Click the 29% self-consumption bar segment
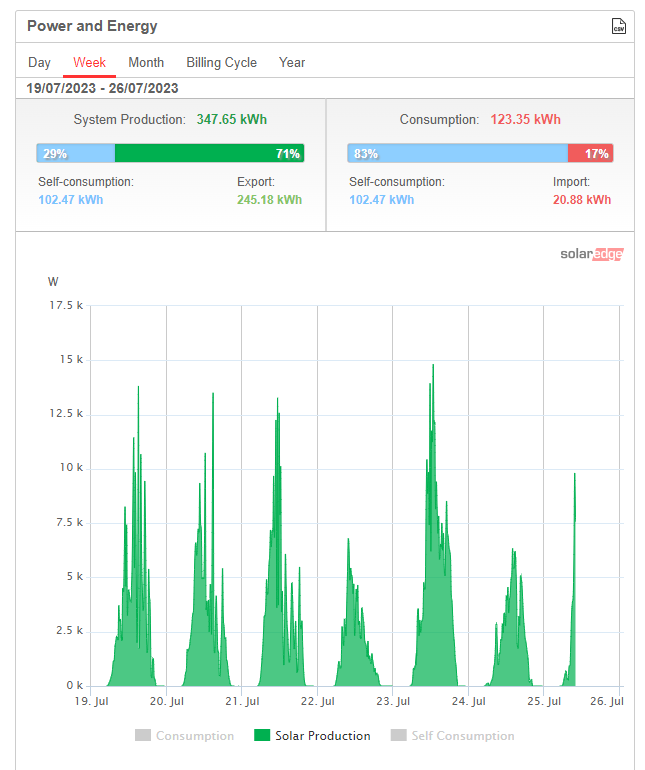645x770 pixels. tap(76, 153)
